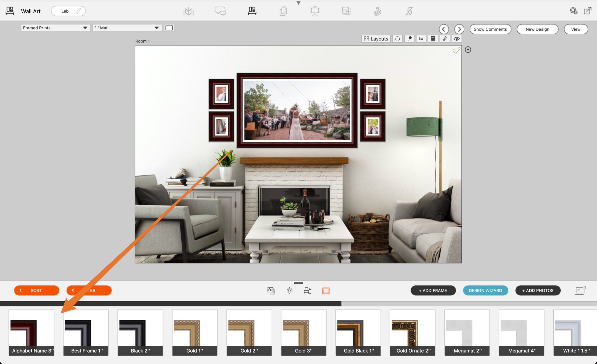Open the Framed Prints dropdown

[x=55, y=28]
